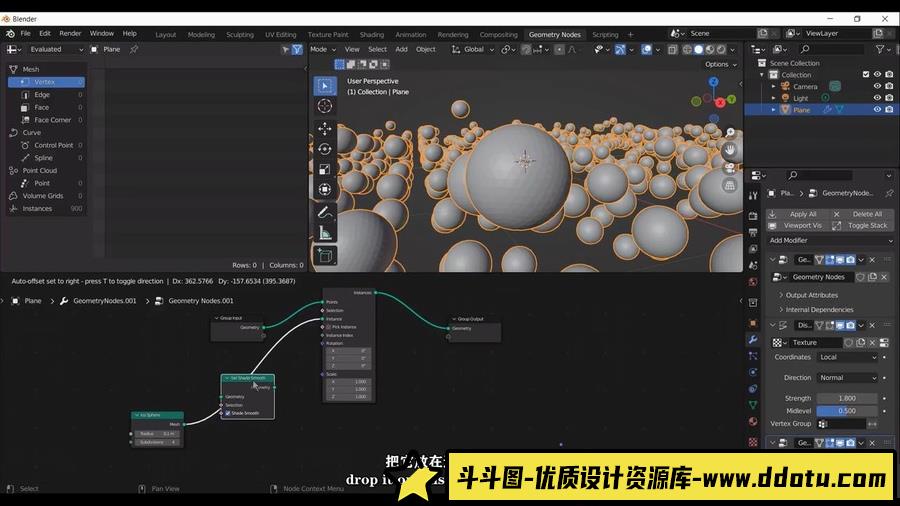This screenshot has width=900, height=506.
Task: Open the Add Modifier dropdown
Action: pyautogui.click(x=831, y=240)
